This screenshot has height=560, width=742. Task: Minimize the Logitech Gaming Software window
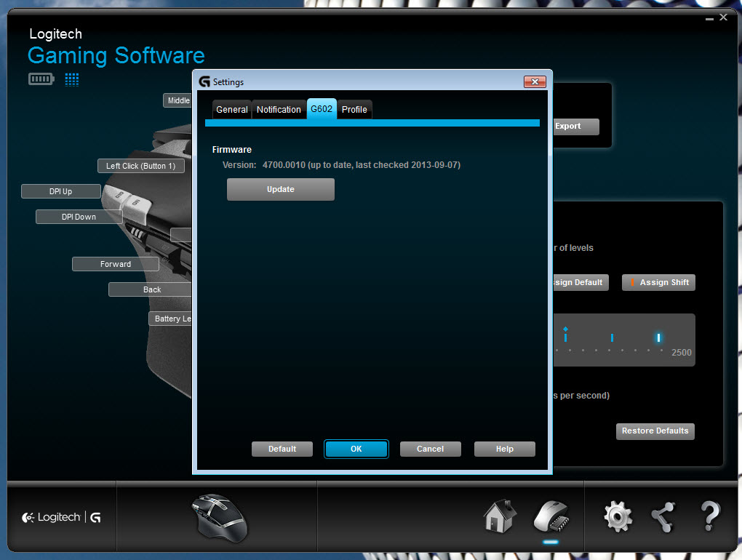[x=709, y=18]
